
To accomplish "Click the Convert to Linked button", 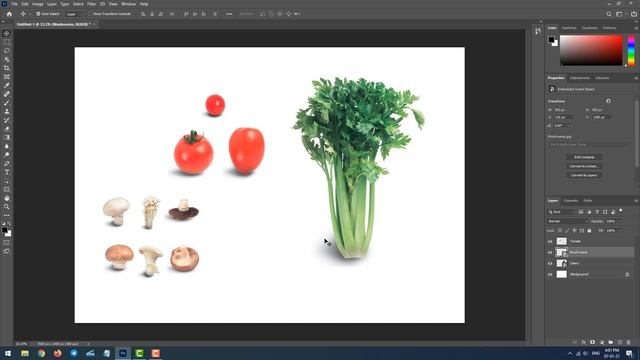I will (x=584, y=166).
